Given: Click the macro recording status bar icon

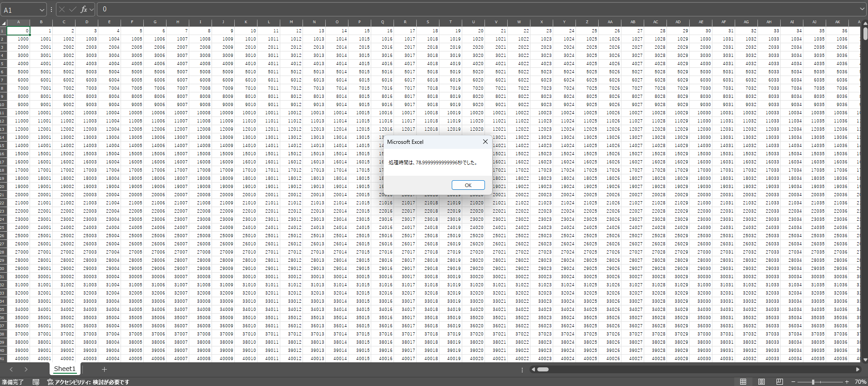Looking at the screenshot, I should (x=36, y=382).
